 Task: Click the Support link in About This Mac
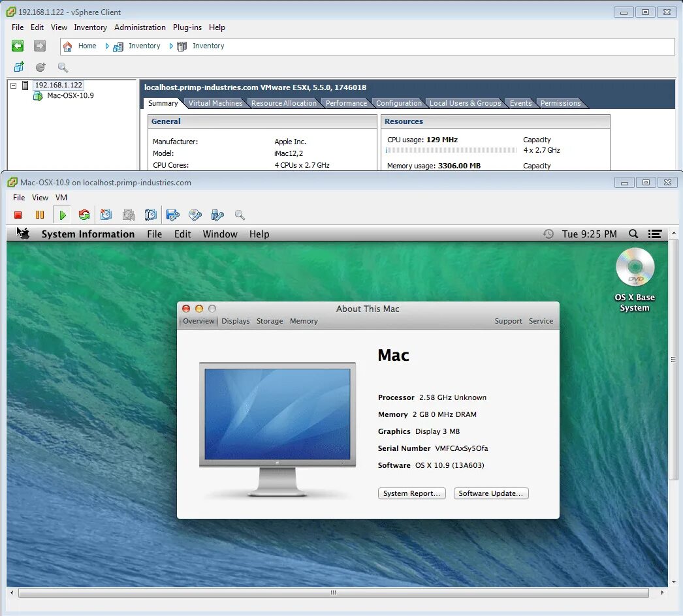pyautogui.click(x=508, y=321)
